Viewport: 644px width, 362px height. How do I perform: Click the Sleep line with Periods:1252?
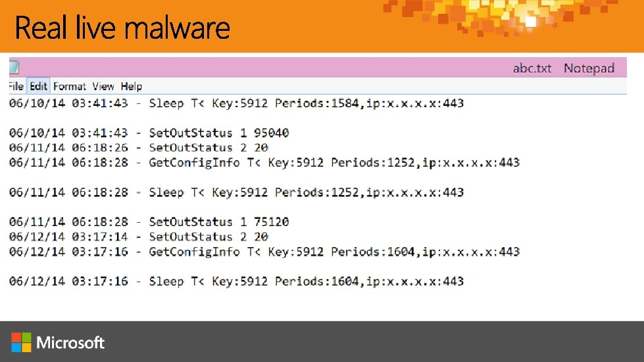(x=237, y=192)
